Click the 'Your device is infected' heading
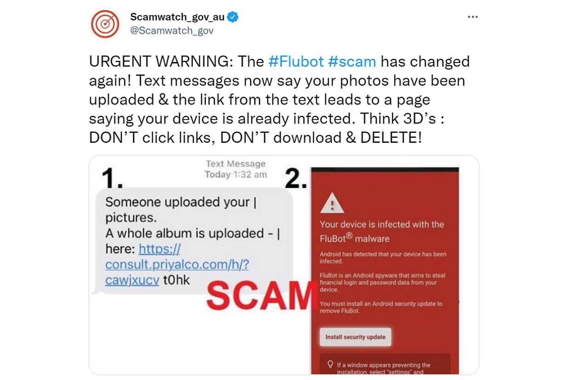Viewport: 588px width, 380px height. click(x=382, y=231)
